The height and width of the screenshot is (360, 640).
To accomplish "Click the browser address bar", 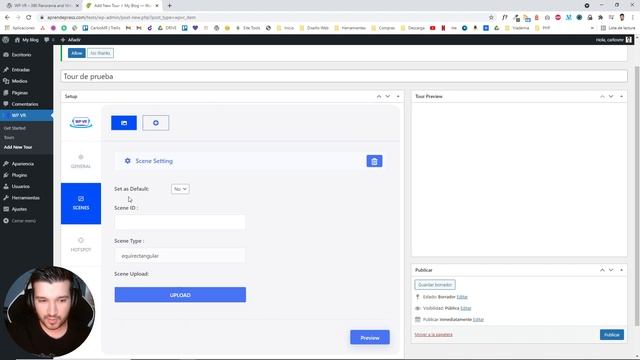I will [x=261, y=17].
